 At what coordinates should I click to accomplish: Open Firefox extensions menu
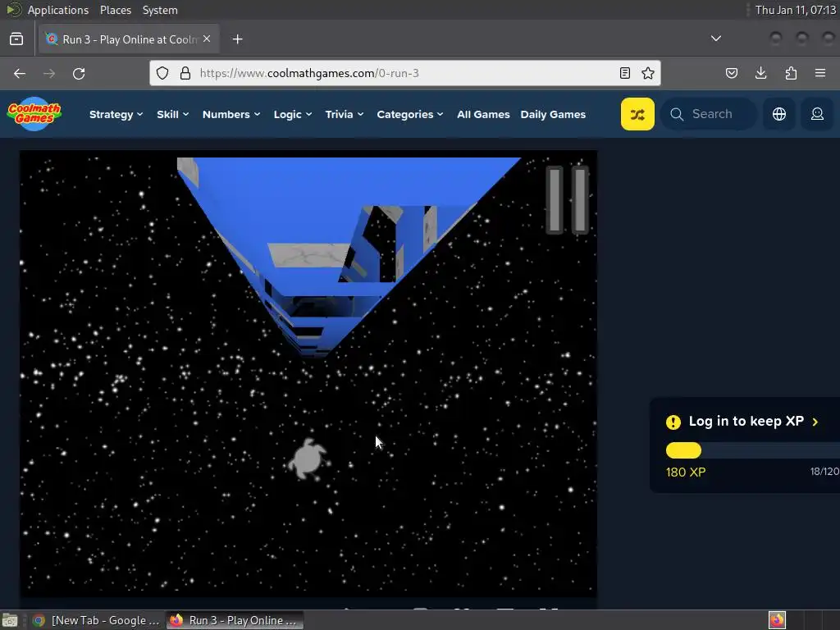pyautogui.click(x=791, y=73)
